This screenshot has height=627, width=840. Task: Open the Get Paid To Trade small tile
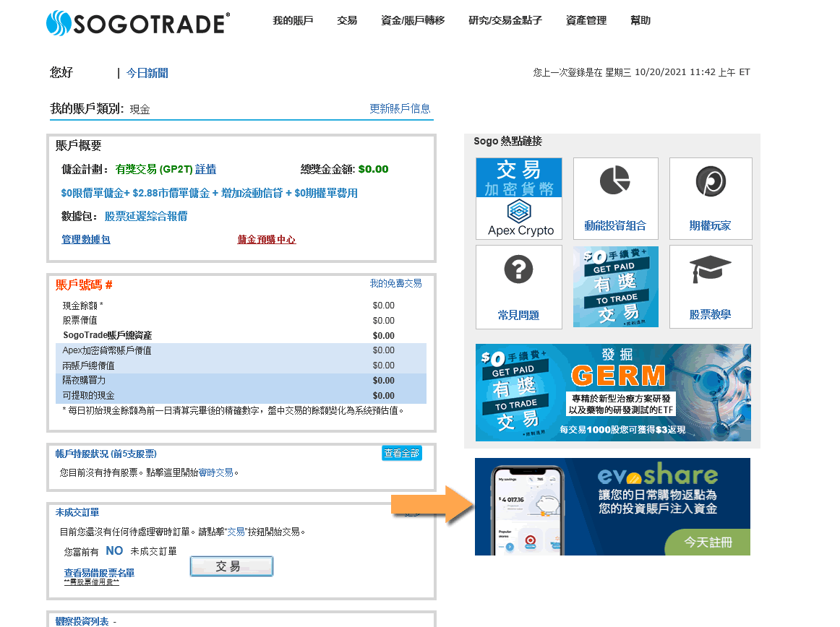(615, 287)
